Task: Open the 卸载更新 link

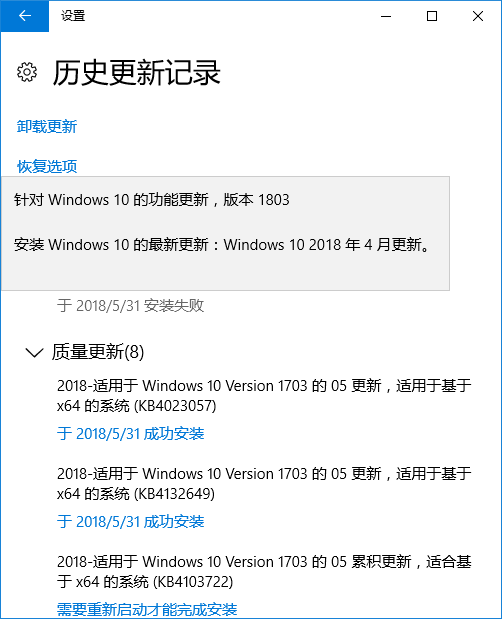Action: (x=47, y=127)
